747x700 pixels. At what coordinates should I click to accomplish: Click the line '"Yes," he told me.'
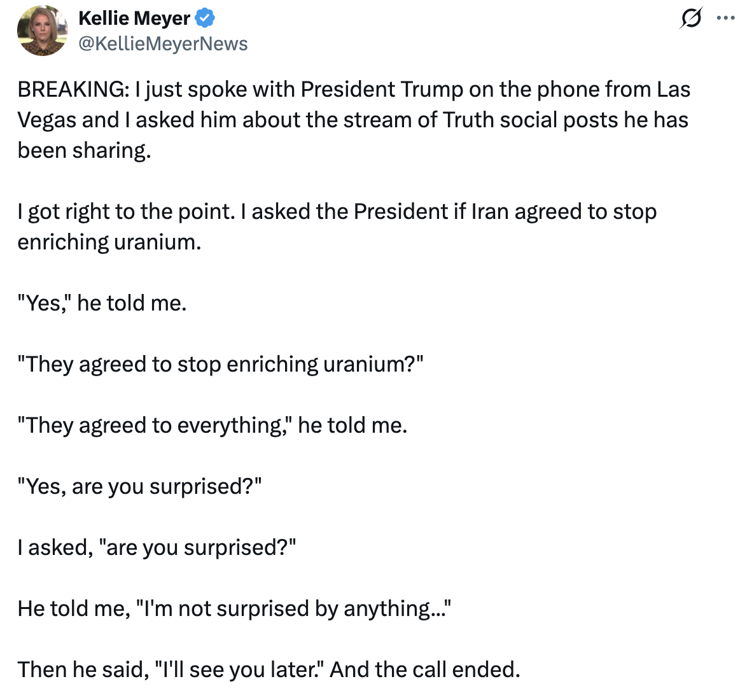(102, 303)
